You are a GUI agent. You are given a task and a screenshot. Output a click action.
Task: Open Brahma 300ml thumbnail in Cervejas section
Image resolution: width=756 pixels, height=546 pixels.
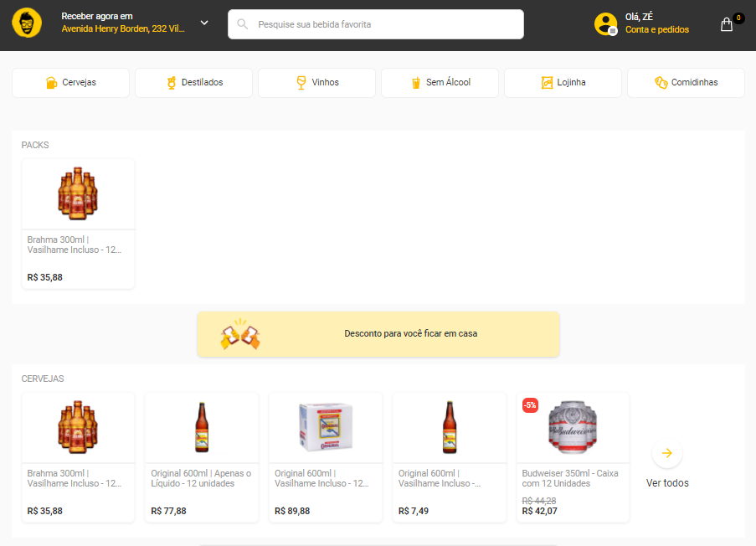[x=78, y=427]
